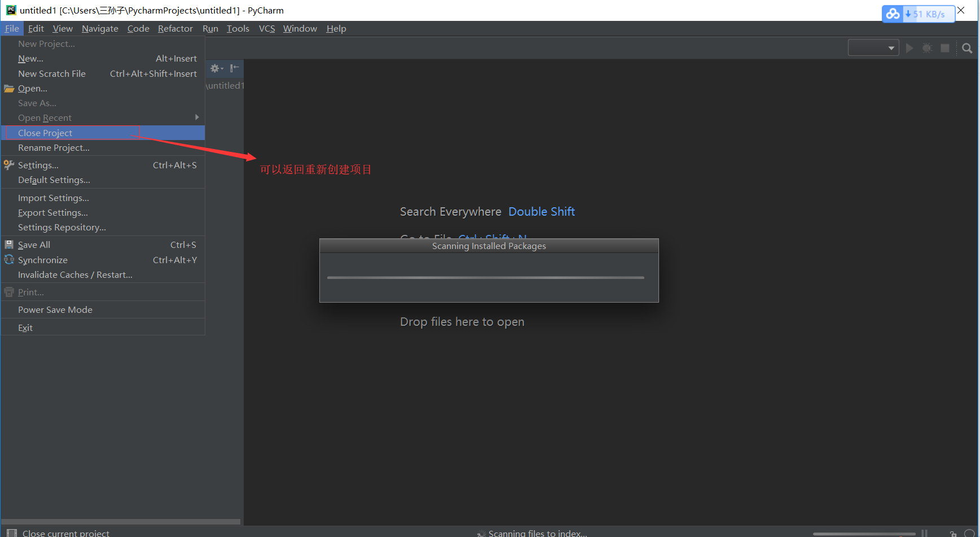Click the Synchronize refresh icon
980x537 pixels.
click(x=9, y=260)
